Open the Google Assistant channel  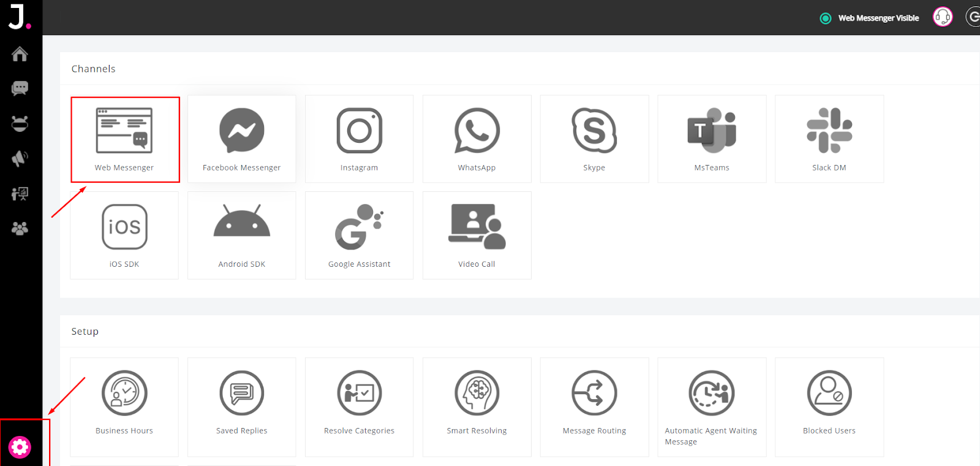pos(360,235)
